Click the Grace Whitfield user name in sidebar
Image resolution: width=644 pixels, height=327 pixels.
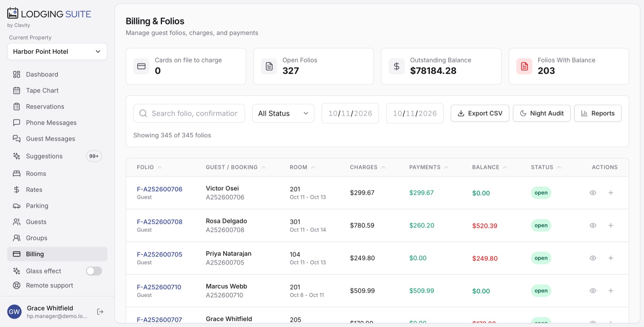click(50, 308)
